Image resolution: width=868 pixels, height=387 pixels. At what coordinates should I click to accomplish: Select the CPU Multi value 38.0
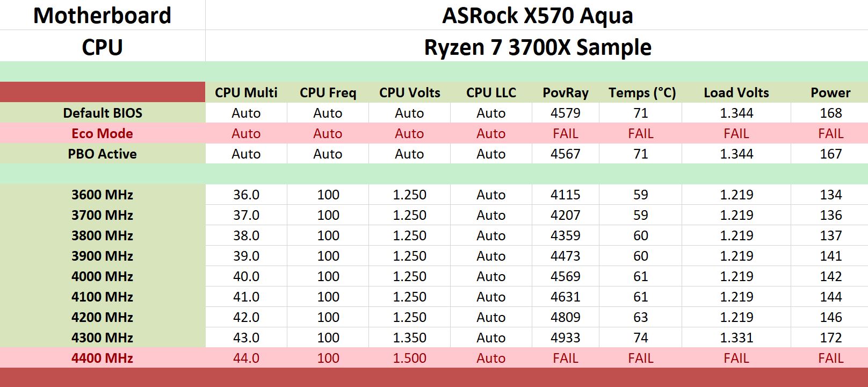246,235
